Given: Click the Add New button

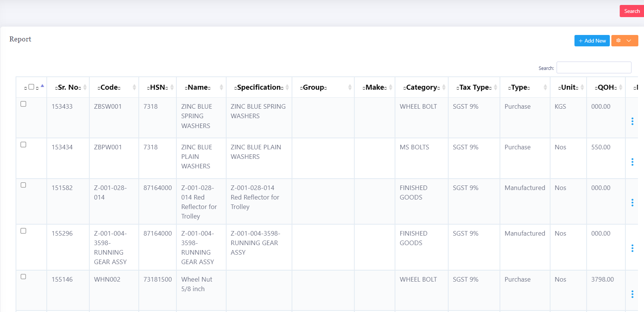Looking at the screenshot, I should [x=592, y=41].
